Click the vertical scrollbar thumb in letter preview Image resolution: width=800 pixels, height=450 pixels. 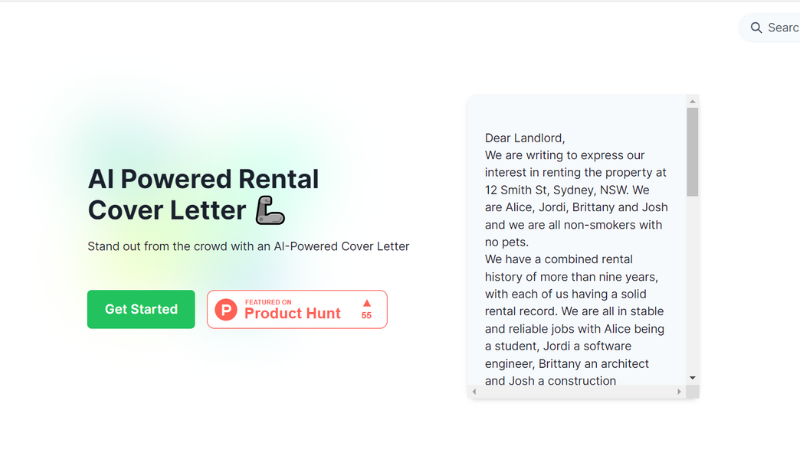692,152
